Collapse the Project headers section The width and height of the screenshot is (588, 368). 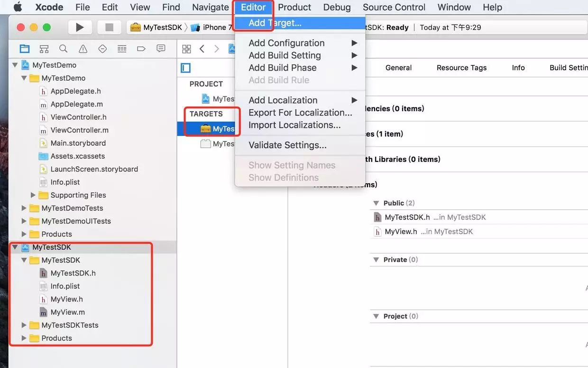(x=376, y=316)
